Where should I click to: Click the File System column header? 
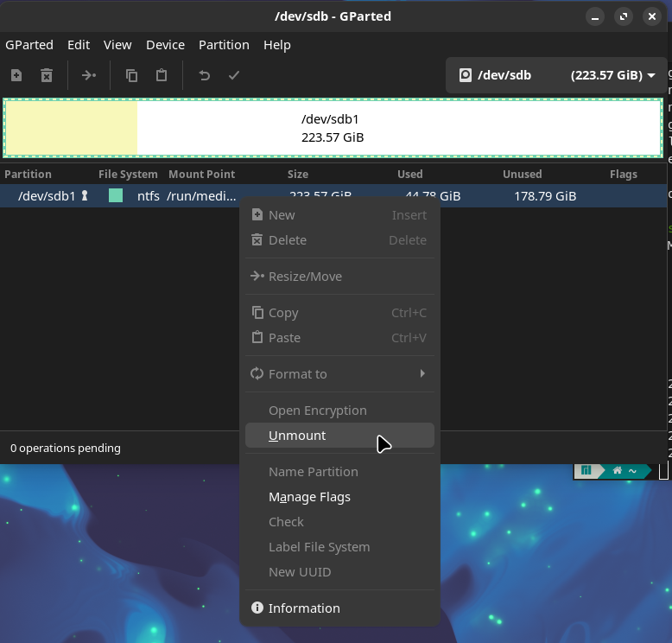[x=128, y=175]
